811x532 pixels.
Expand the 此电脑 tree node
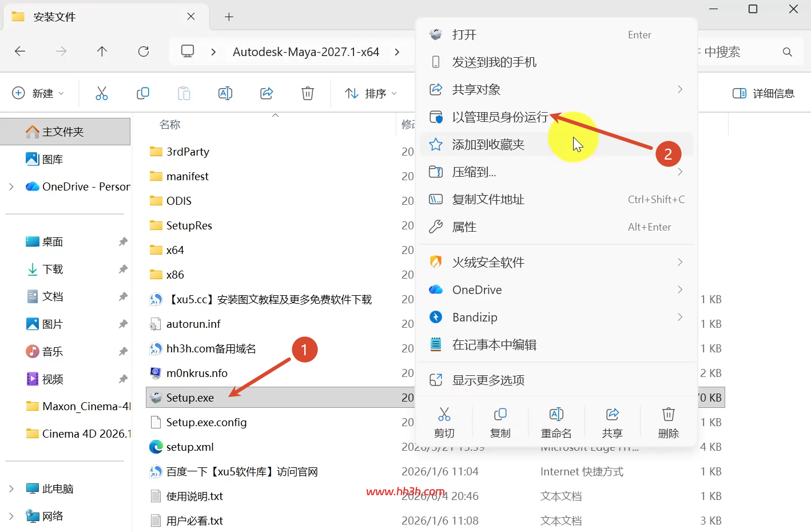click(11, 489)
